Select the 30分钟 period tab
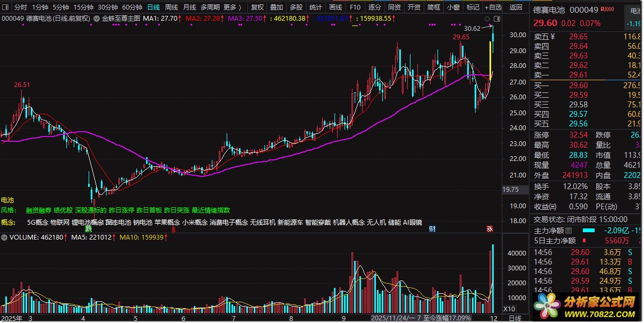 [108, 7]
